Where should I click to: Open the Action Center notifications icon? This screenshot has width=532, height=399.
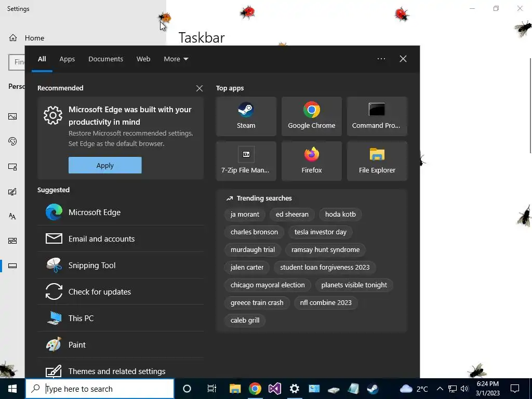pos(515,389)
